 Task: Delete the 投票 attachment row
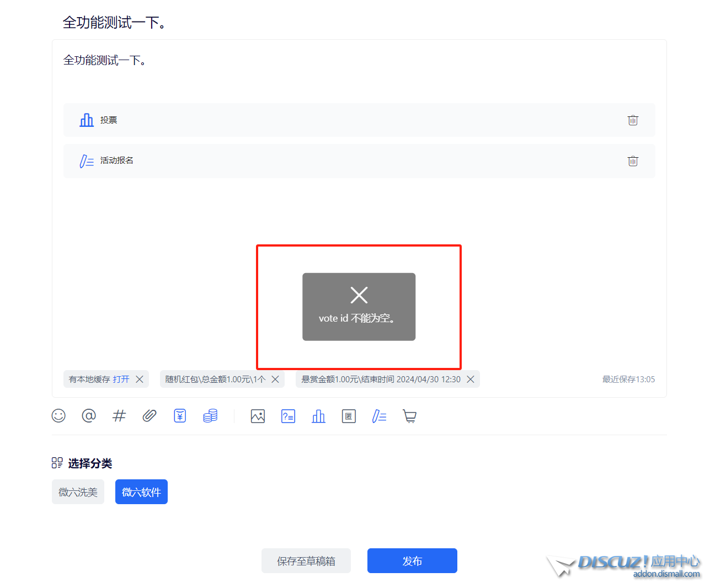click(633, 120)
